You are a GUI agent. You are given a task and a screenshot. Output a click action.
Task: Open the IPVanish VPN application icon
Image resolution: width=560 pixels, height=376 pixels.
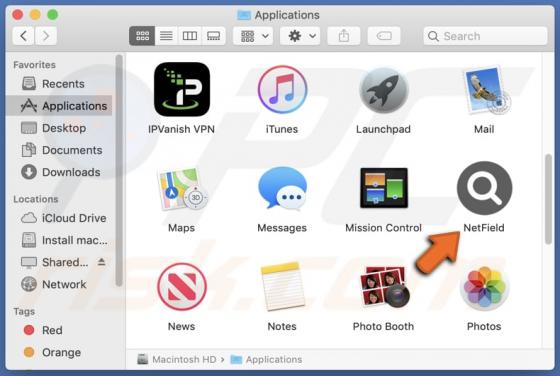pos(182,89)
